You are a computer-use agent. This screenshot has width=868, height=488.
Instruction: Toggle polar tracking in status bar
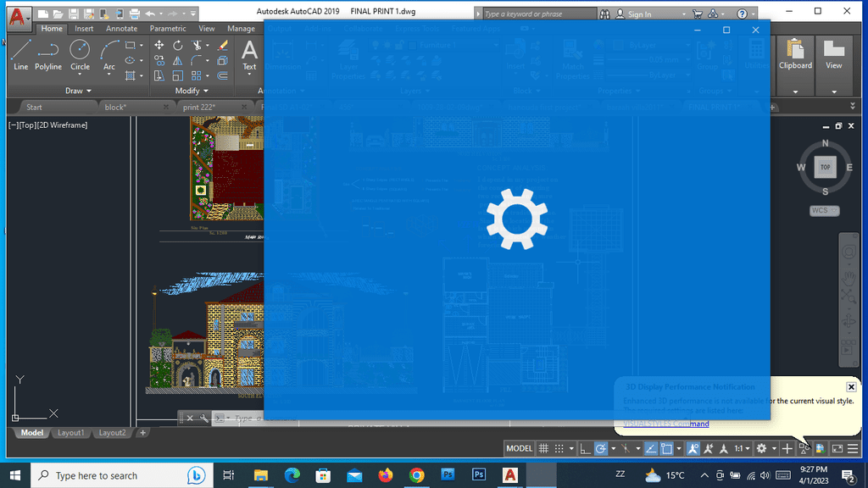tap(601, 449)
